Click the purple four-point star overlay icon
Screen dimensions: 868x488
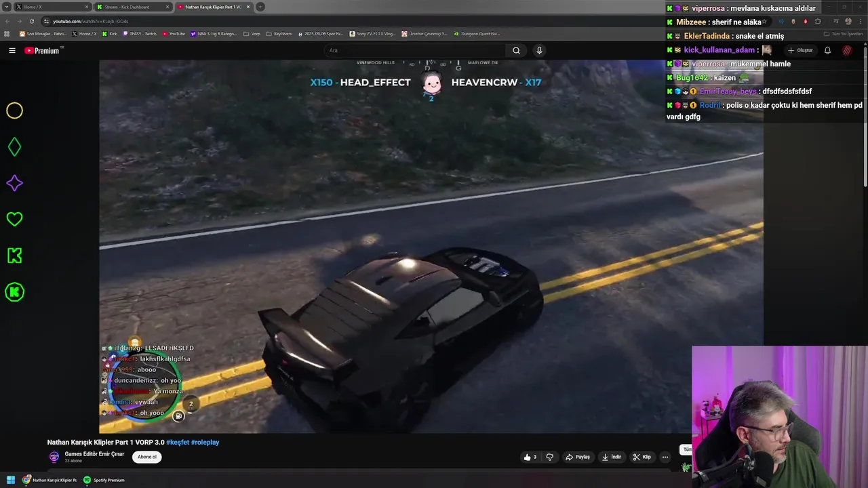[x=14, y=183]
